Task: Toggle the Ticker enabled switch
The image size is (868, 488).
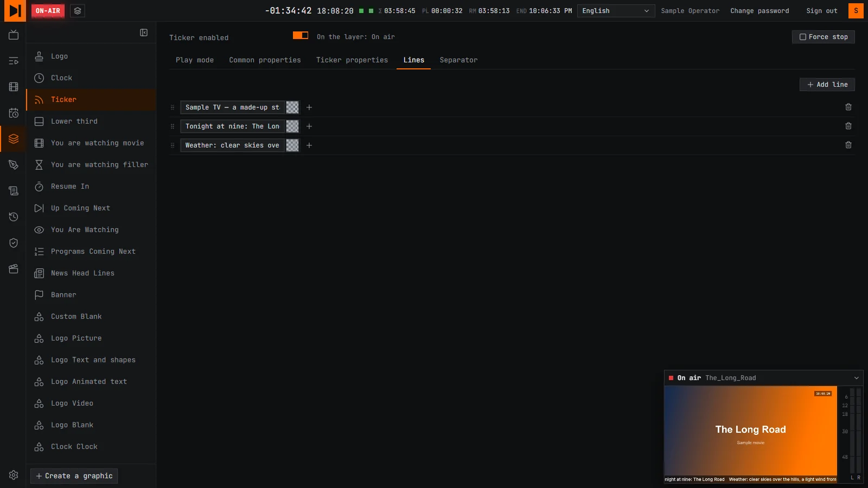Action: [x=301, y=35]
